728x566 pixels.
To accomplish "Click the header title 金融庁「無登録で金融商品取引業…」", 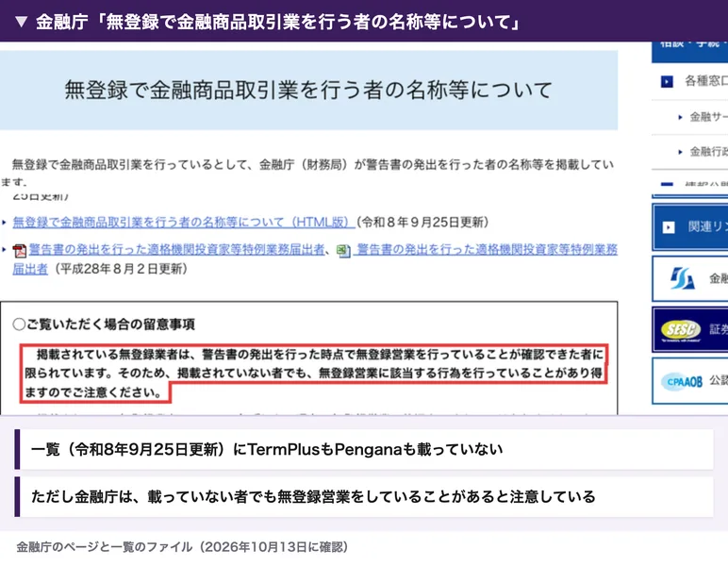I will (278, 22).
